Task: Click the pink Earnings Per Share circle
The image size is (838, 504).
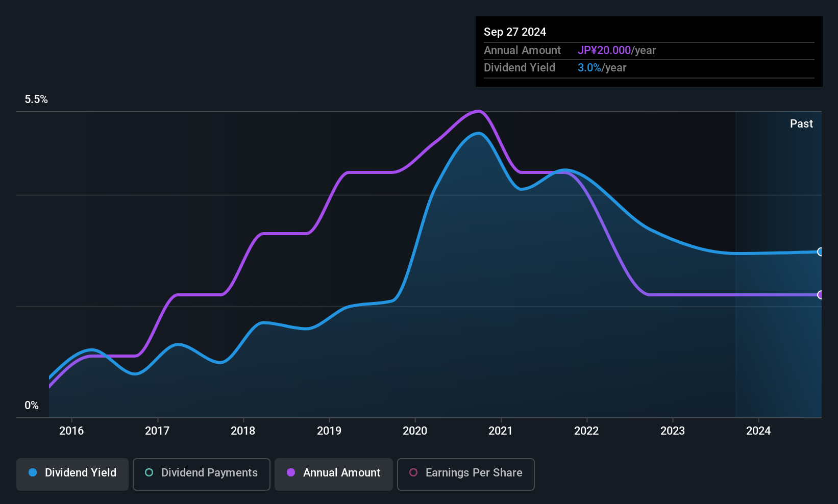Action: pyautogui.click(x=413, y=472)
